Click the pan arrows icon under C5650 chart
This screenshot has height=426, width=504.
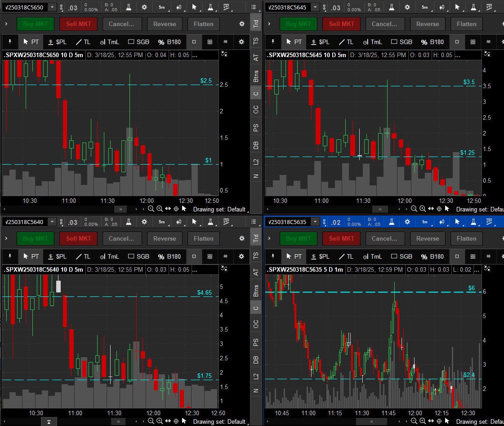pos(168,209)
